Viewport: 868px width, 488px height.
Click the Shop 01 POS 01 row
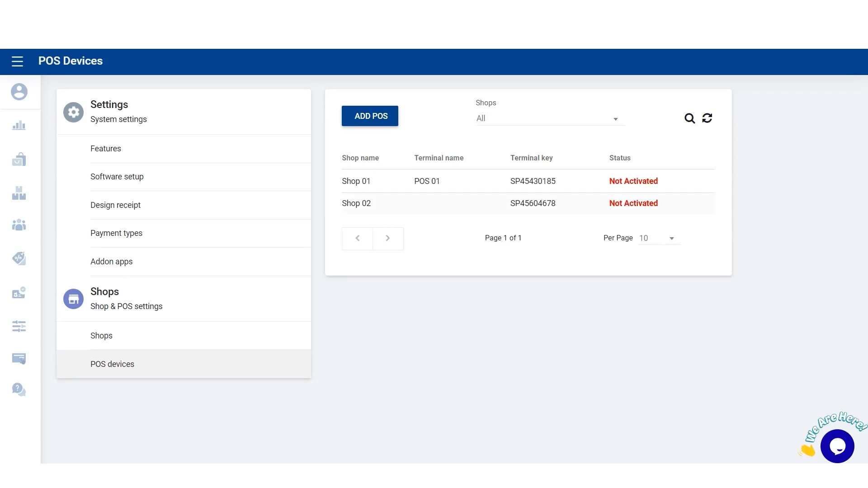pyautogui.click(x=528, y=181)
